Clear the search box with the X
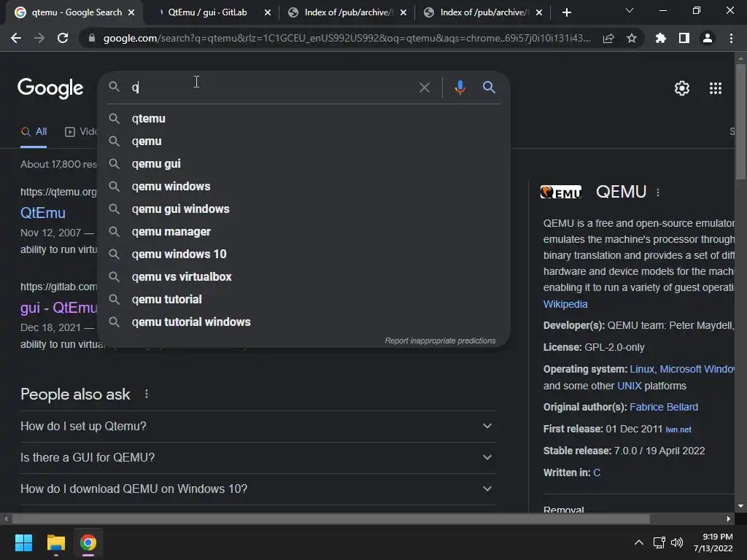747x560 pixels. [425, 87]
